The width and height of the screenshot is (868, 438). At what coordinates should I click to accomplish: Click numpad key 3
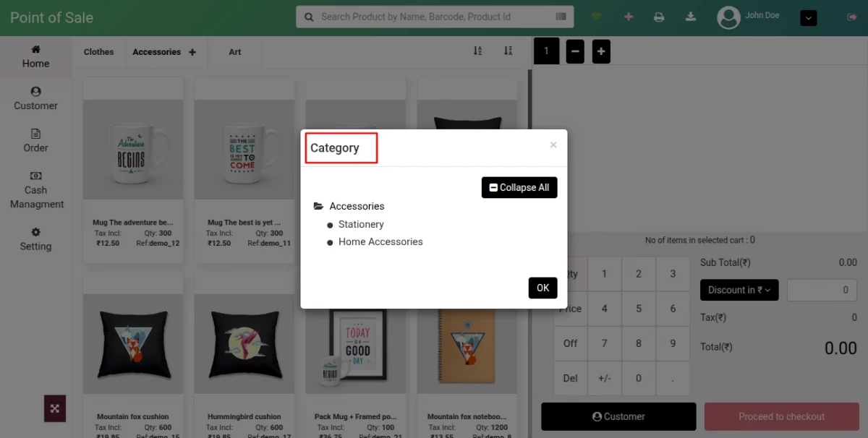673,274
